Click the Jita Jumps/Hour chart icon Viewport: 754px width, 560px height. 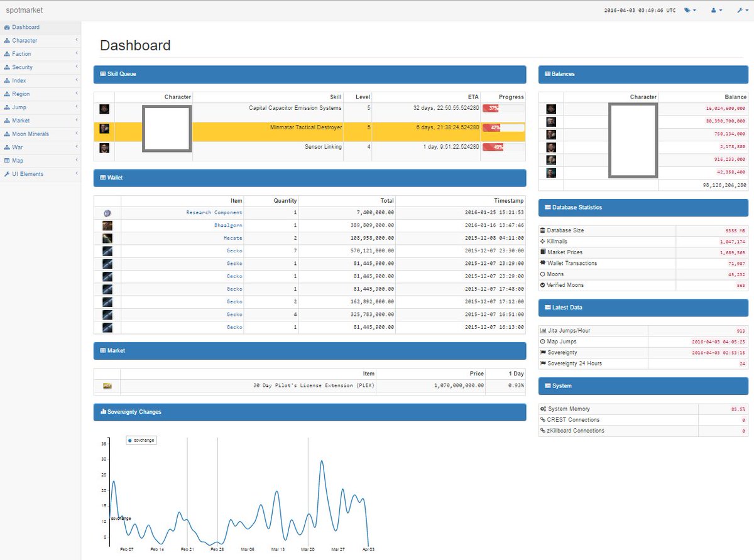pos(543,331)
